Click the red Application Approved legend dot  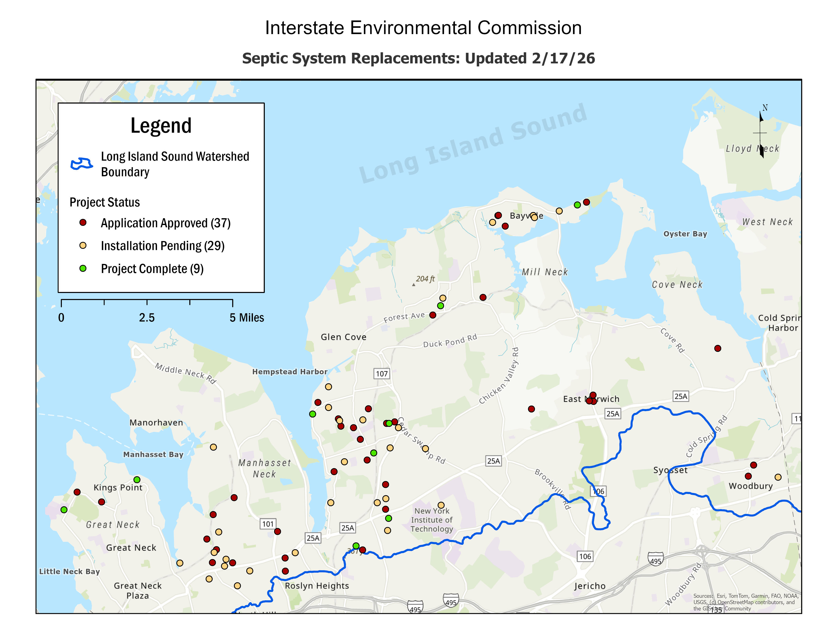tap(83, 222)
